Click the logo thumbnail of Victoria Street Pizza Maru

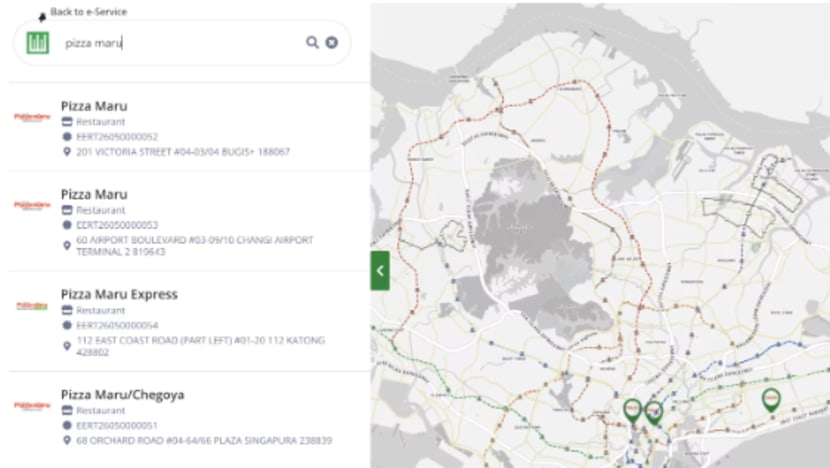click(x=32, y=117)
